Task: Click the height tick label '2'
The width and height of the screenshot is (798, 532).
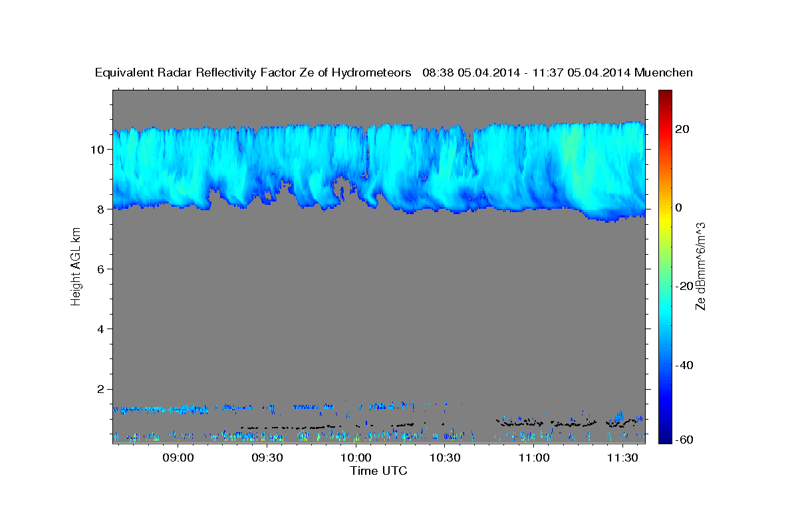Action: [100, 389]
